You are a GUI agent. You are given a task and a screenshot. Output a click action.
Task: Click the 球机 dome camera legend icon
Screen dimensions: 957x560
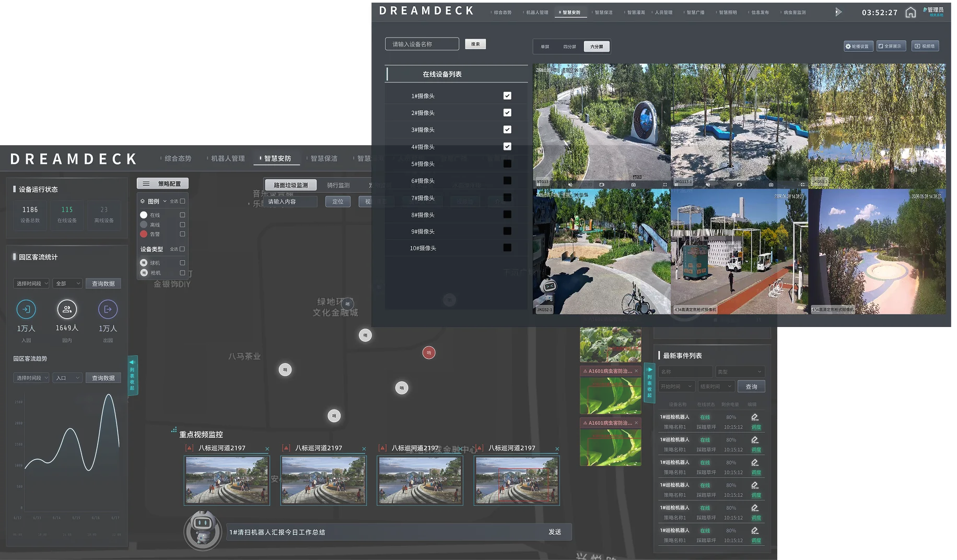point(144,263)
